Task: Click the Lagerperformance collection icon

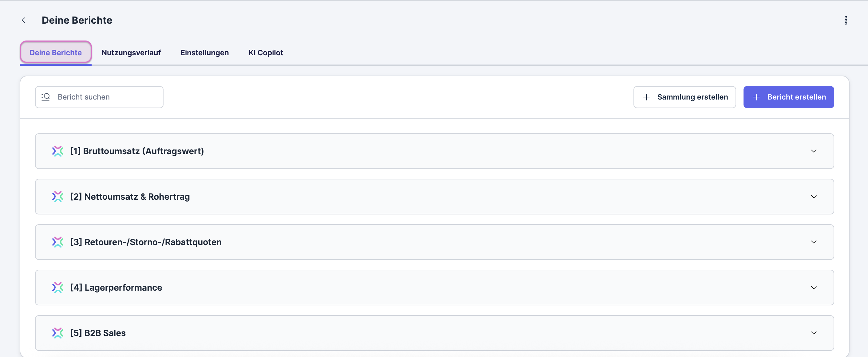Action: (57, 288)
